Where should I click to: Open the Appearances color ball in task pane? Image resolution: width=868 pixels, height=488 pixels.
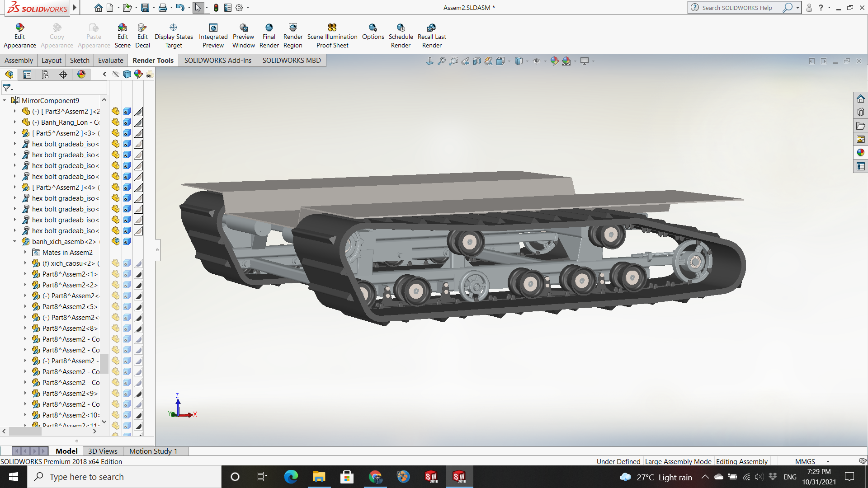pyautogui.click(x=860, y=153)
